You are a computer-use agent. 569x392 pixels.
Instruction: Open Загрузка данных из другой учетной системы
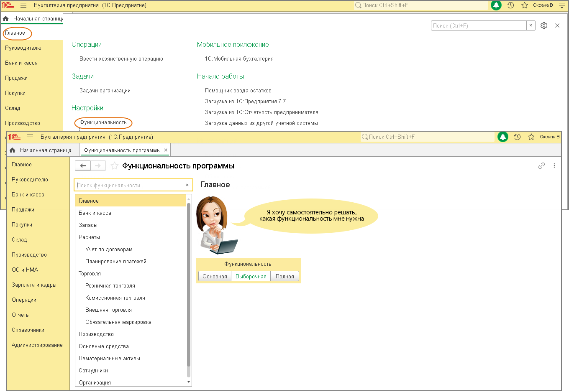(261, 123)
